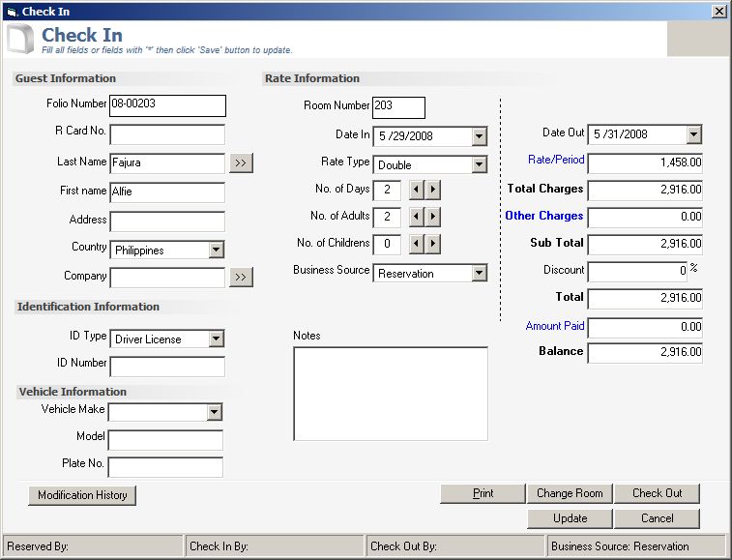The image size is (732, 560).
Task: Click the Check Out button
Action: pos(657,493)
